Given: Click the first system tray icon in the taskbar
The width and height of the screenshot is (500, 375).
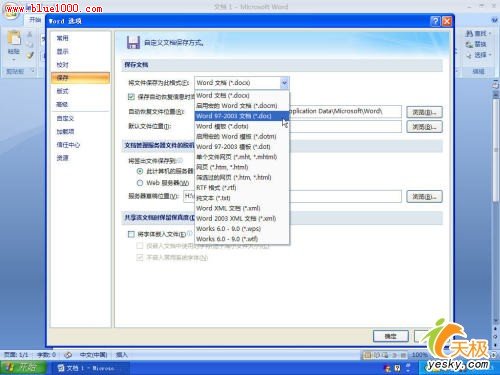Looking at the screenshot, I should (387, 368).
